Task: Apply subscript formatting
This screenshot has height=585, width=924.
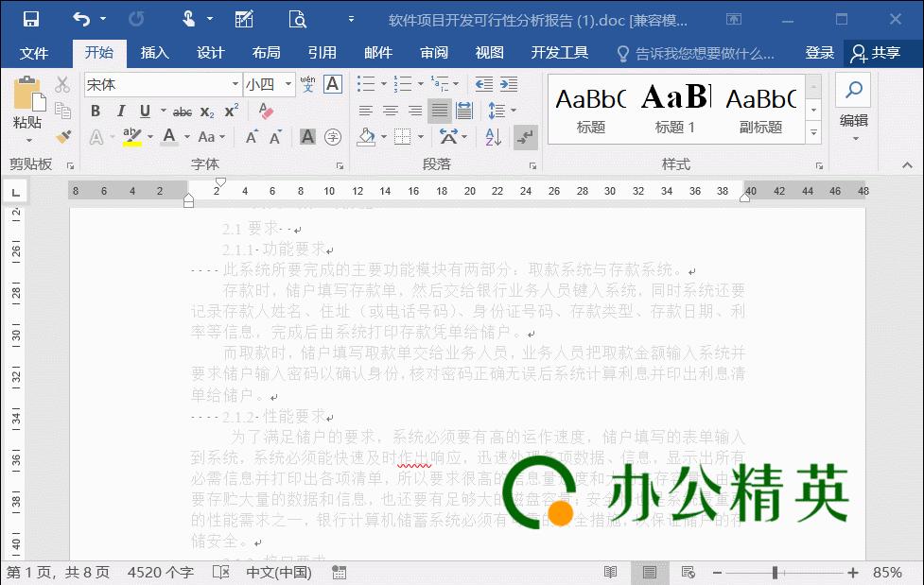Action: (x=207, y=110)
